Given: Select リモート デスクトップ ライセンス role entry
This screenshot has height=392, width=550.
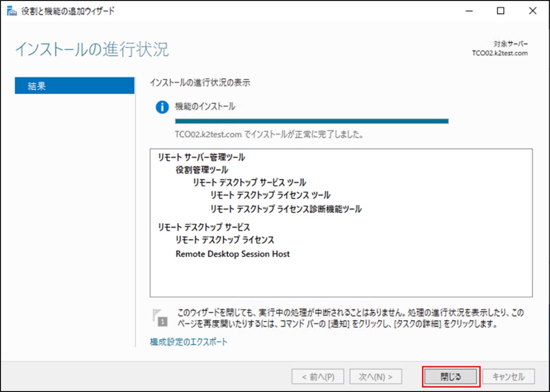Looking at the screenshot, I should [225, 240].
